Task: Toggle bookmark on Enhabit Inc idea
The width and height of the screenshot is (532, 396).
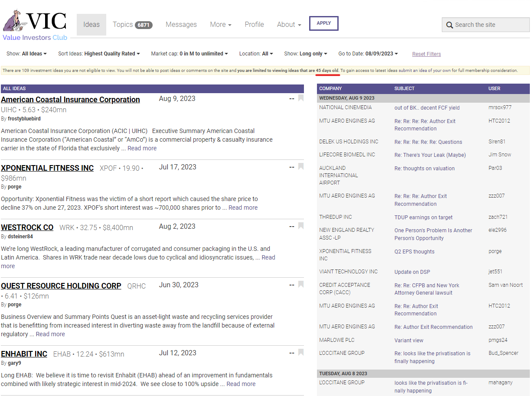Action: [x=301, y=353]
